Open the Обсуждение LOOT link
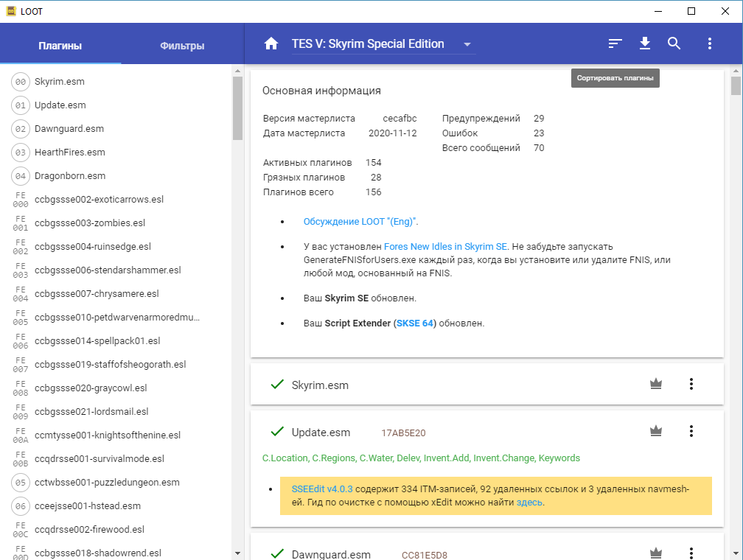The height and width of the screenshot is (560, 743). [360, 221]
